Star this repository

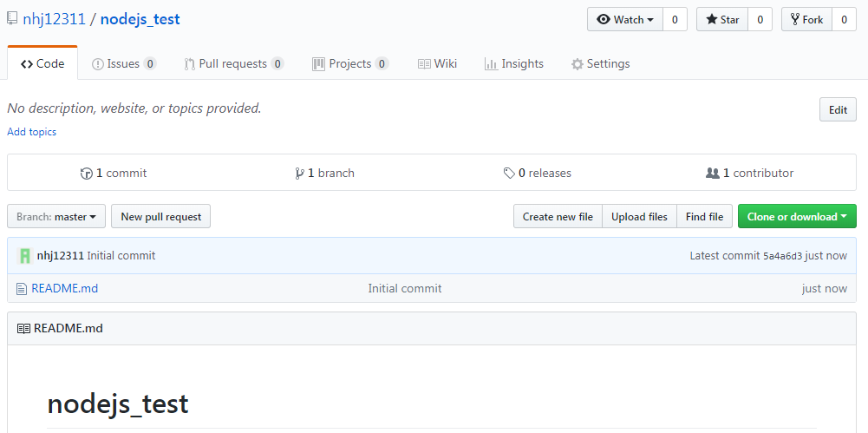[x=722, y=19]
